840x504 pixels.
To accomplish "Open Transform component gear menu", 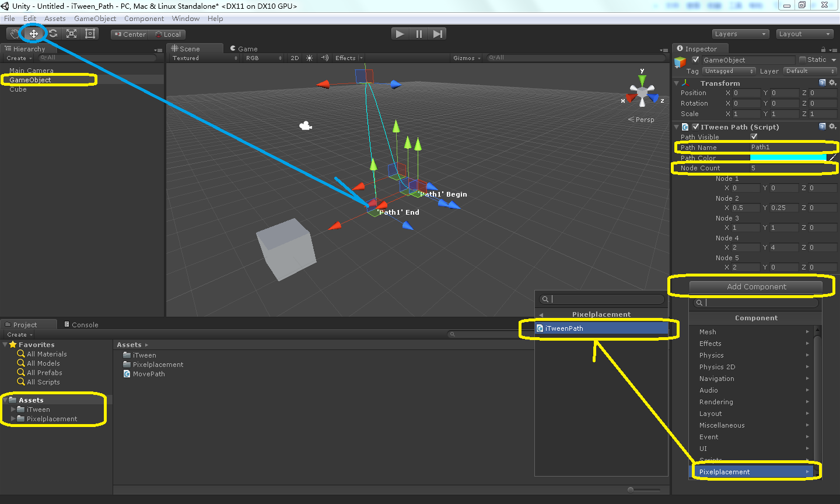I will tap(832, 83).
